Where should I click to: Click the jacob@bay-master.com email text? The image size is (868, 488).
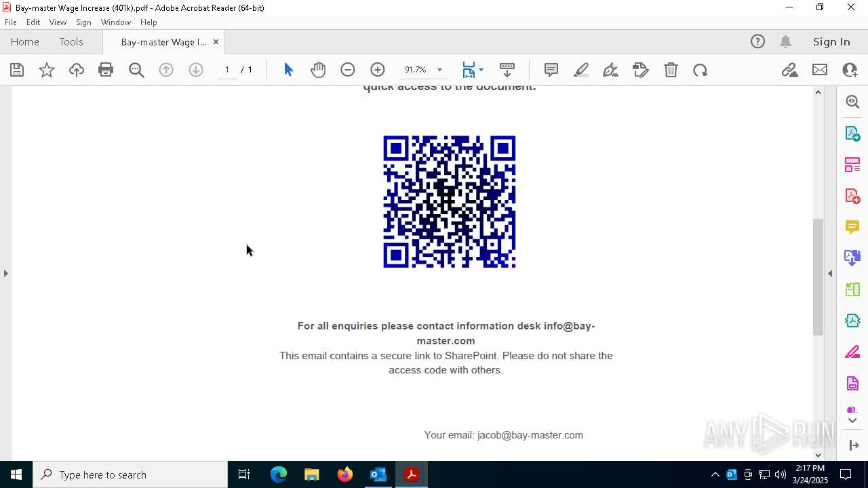[x=530, y=435]
